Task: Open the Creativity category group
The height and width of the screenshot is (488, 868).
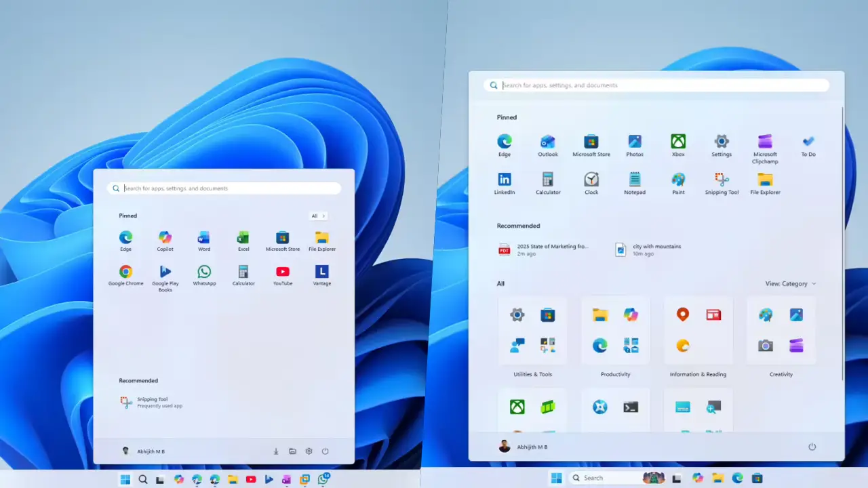Action: click(x=781, y=331)
